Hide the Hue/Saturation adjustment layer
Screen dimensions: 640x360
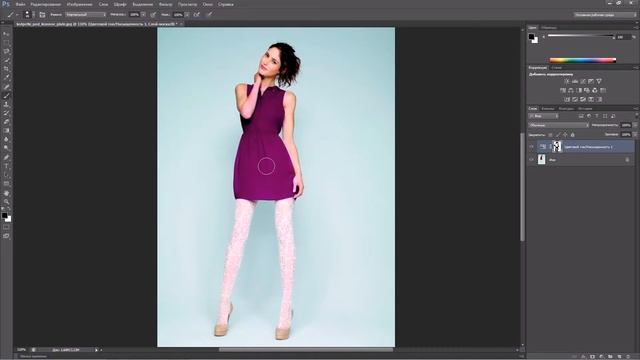point(531,147)
